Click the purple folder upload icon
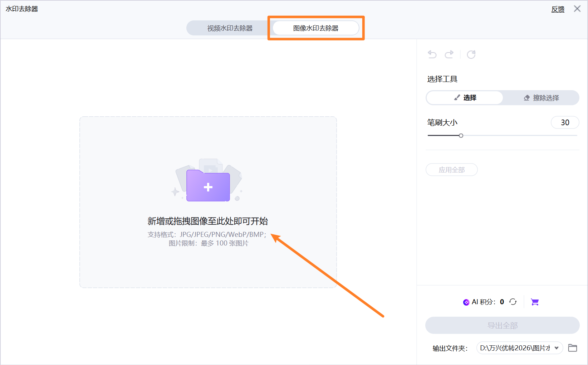The height and width of the screenshot is (365, 588). (x=208, y=186)
